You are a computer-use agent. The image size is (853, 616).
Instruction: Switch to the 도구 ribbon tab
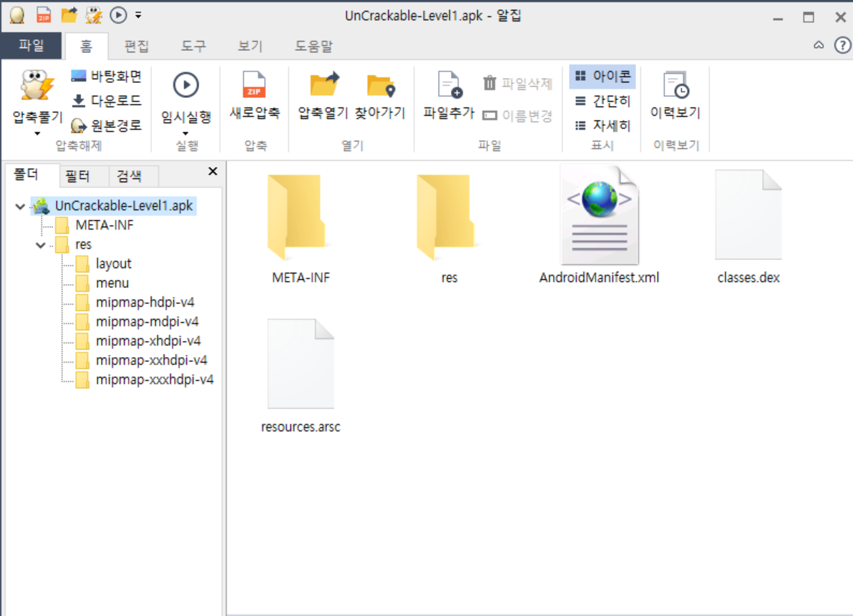[193, 47]
